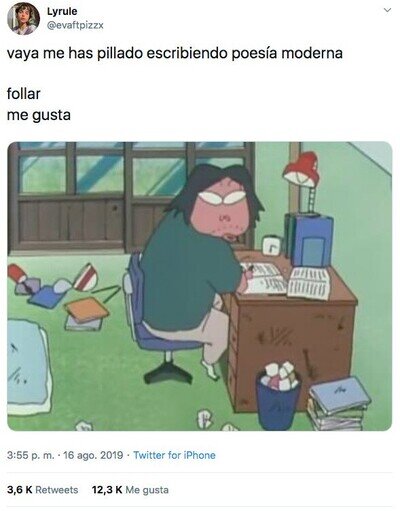Click the tweet line about poesía moderna
This screenshot has width=400, height=511.
tap(175, 53)
